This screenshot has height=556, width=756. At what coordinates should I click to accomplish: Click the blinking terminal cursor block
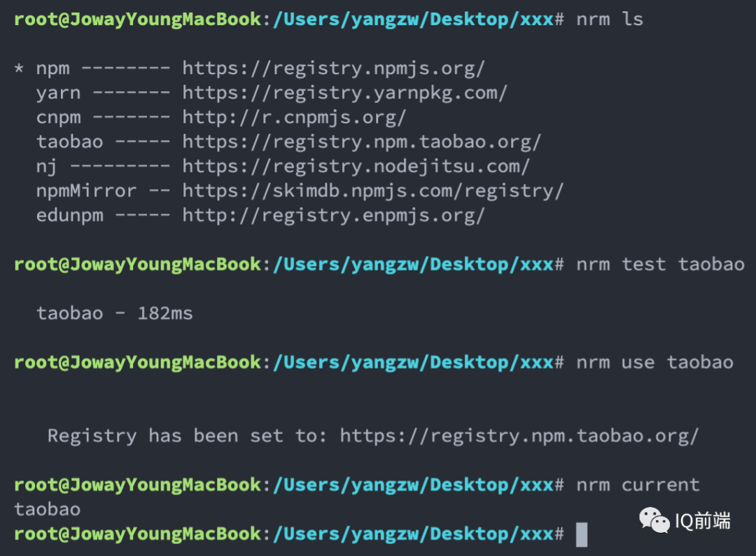coord(581,534)
